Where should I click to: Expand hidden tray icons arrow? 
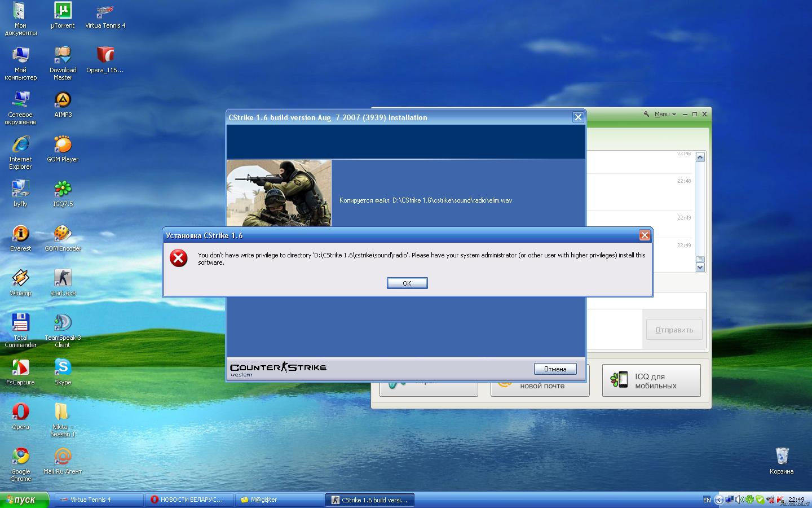719,500
